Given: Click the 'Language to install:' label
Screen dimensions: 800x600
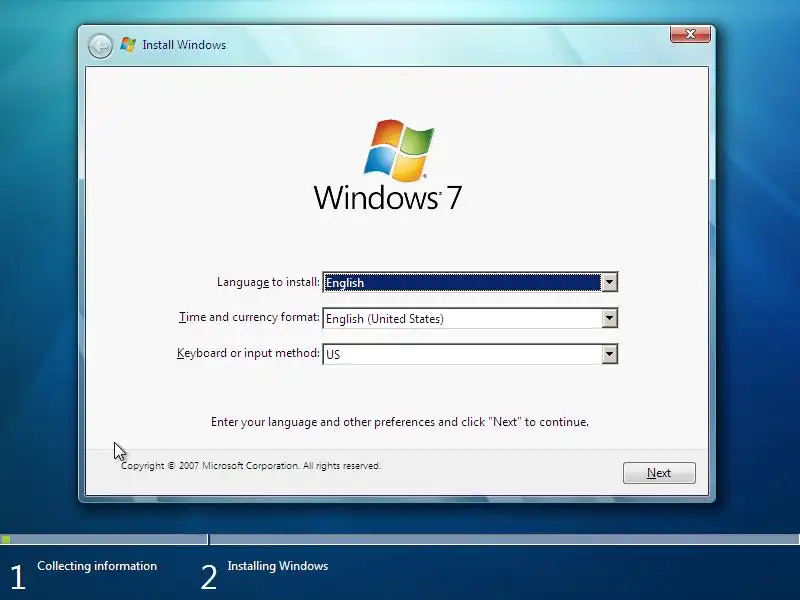Looking at the screenshot, I should (x=268, y=282).
